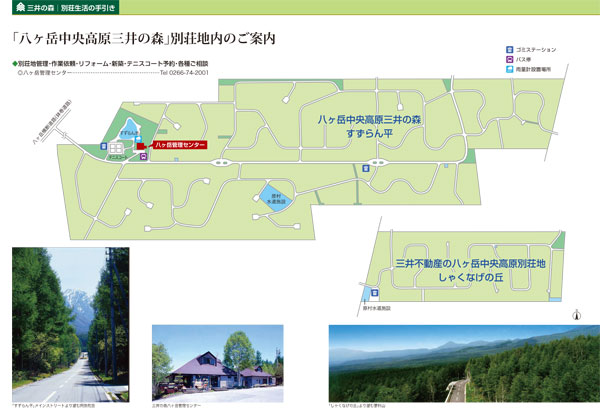This screenshot has height=409, width=600.
Task: Click the blue strip at しゃくなげの丘 southwest corner
Action: pyautogui.click(x=366, y=293)
